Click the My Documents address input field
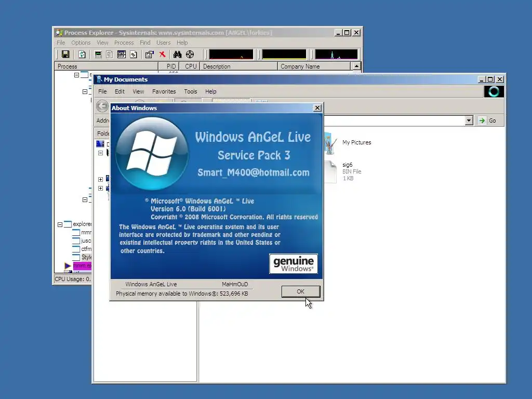532x399 pixels. tap(394, 121)
